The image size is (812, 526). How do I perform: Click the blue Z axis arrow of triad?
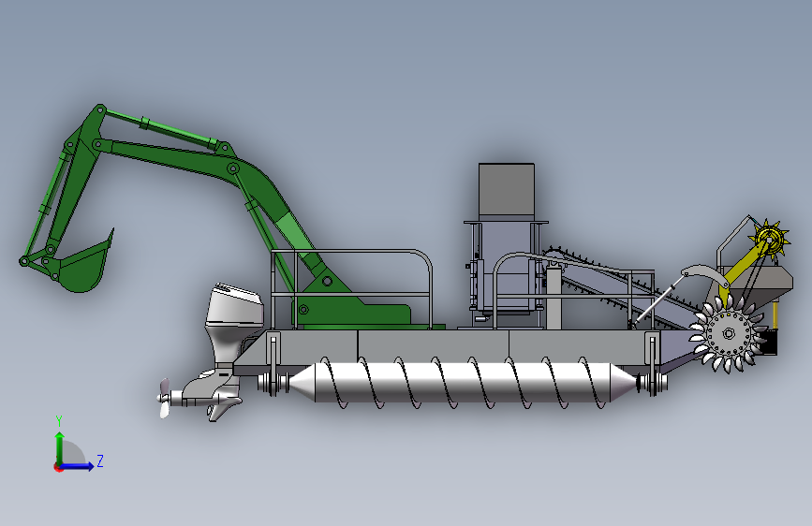pyautogui.click(x=76, y=466)
